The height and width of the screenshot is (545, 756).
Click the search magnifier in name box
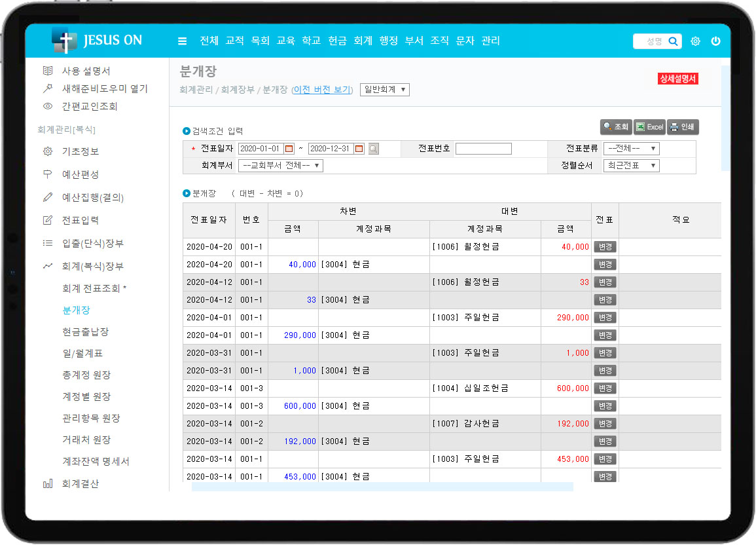pyautogui.click(x=673, y=41)
